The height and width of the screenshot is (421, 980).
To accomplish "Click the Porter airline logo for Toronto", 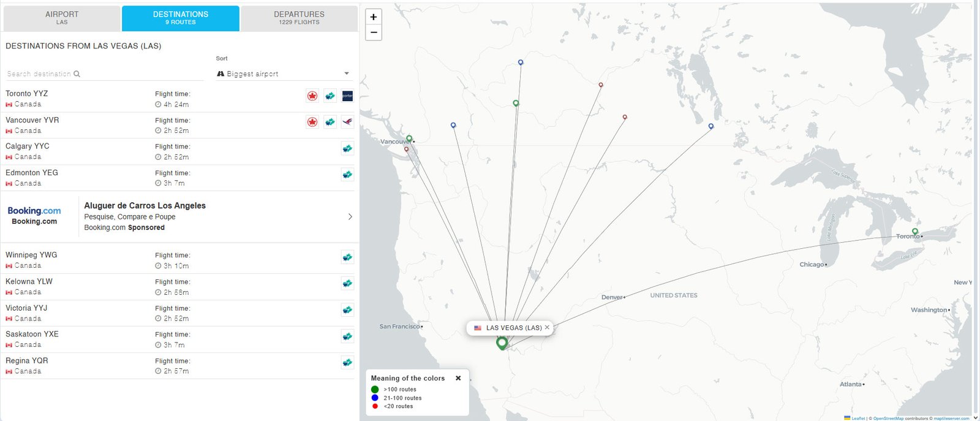I will click(x=347, y=96).
